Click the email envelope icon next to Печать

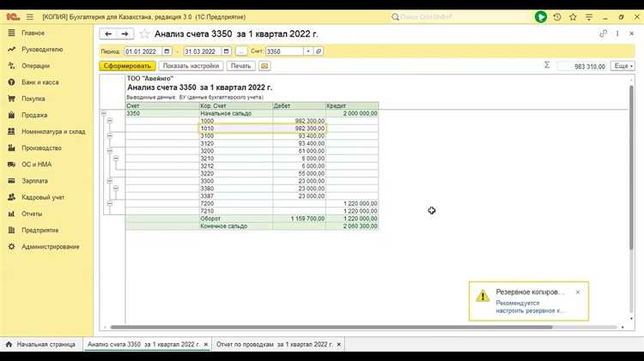click(264, 66)
